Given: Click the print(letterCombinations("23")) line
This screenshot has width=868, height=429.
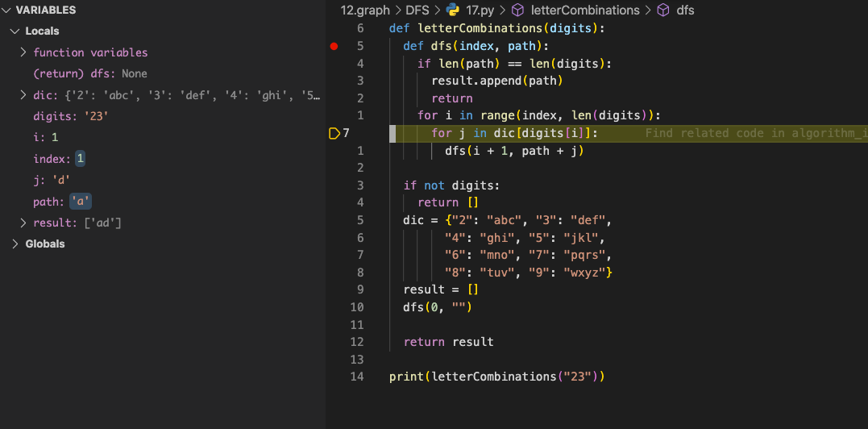Looking at the screenshot, I should [x=496, y=377].
